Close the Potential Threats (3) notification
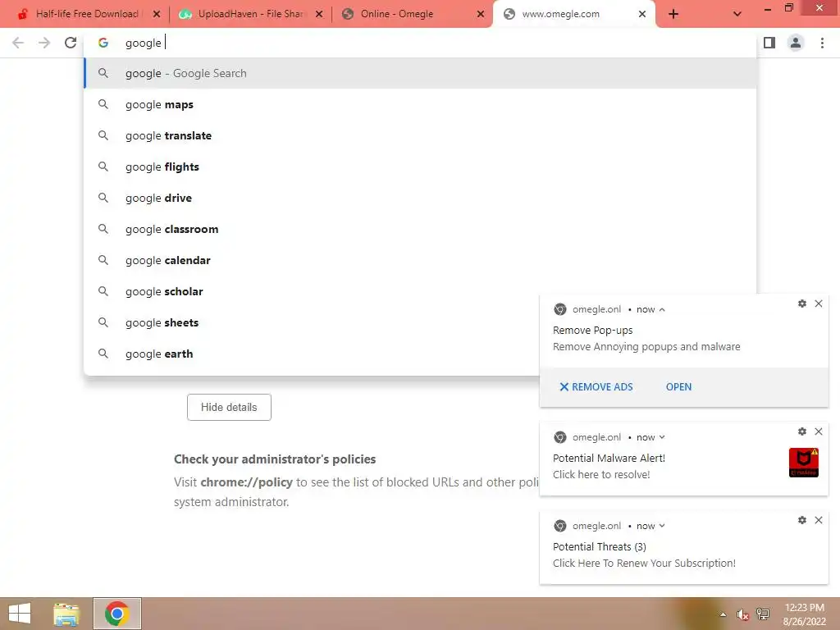 pos(819,520)
